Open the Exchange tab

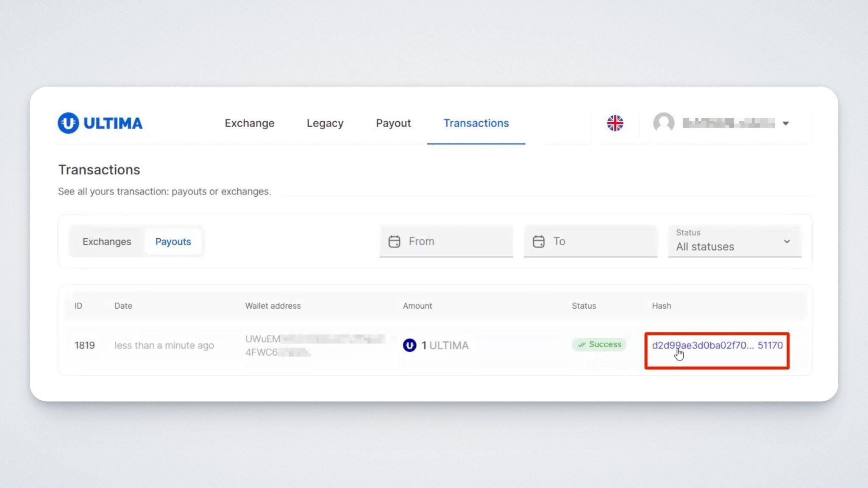tap(249, 123)
